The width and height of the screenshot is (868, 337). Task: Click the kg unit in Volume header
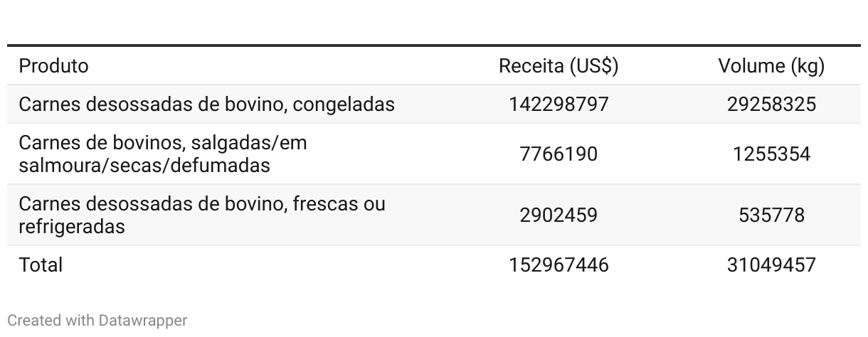(x=807, y=66)
